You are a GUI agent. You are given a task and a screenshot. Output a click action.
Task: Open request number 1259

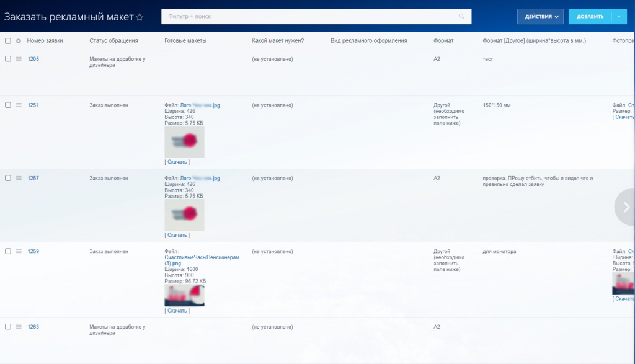pos(33,251)
